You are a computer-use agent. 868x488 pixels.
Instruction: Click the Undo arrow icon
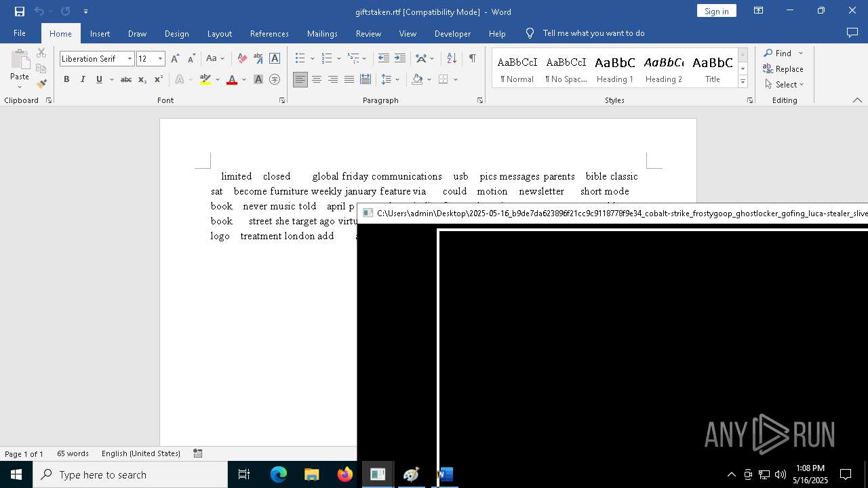[x=39, y=12]
